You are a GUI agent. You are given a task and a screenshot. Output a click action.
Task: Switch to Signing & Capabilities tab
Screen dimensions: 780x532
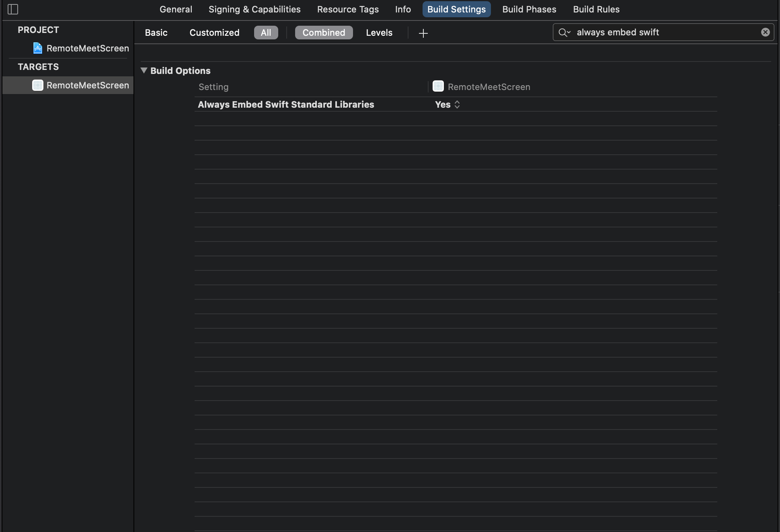coord(254,9)
